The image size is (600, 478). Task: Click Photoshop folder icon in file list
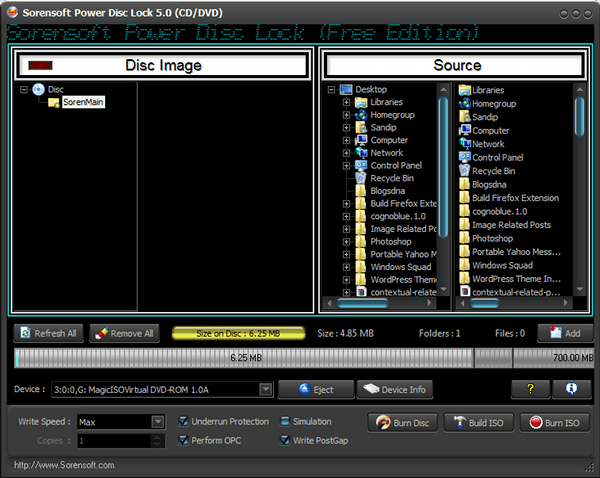(465, 238)
